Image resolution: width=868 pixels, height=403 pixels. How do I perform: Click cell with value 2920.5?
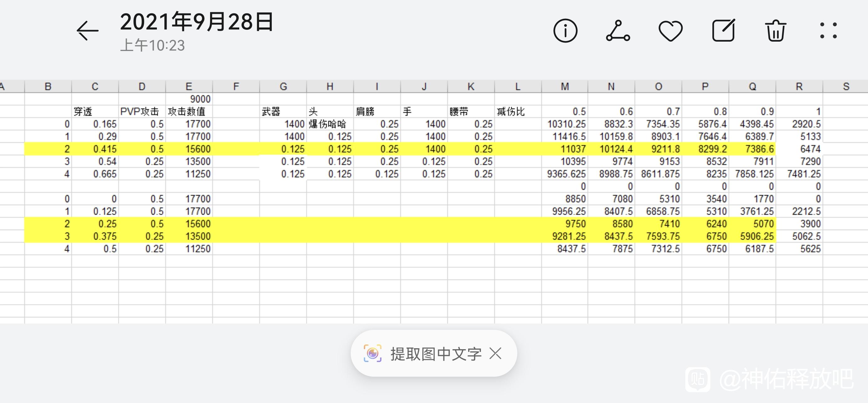click(799, 124)
